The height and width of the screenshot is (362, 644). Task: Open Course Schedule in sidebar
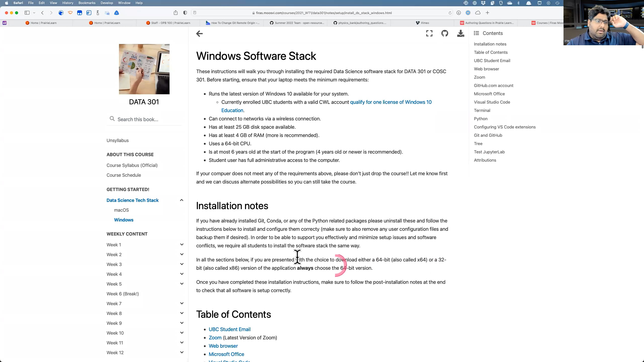coord(124,175)
